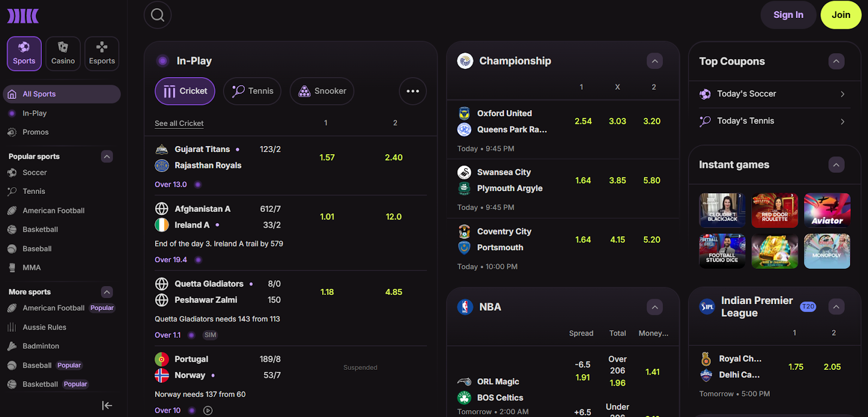Pick Delhi Capitals odds 2.05

(x=832, y=367)
